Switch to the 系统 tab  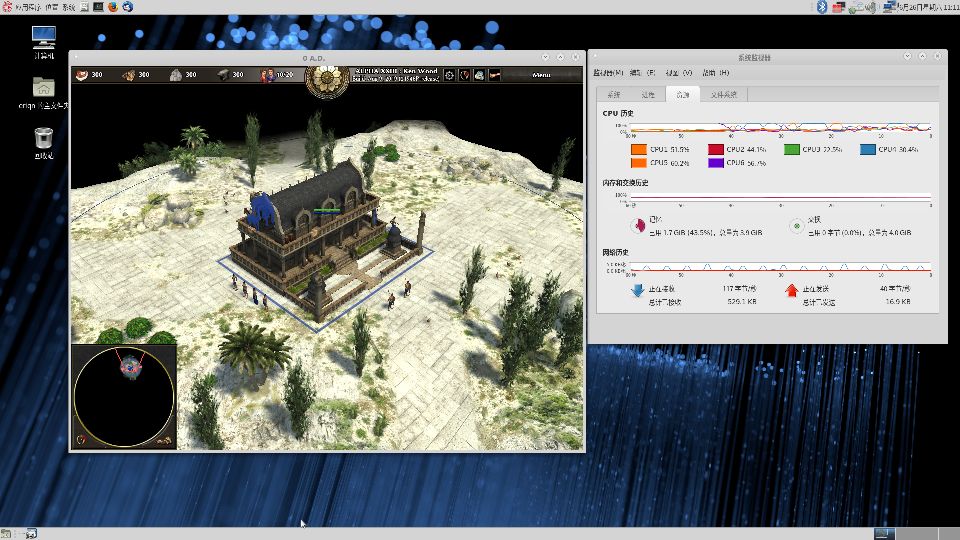point(614,95)
